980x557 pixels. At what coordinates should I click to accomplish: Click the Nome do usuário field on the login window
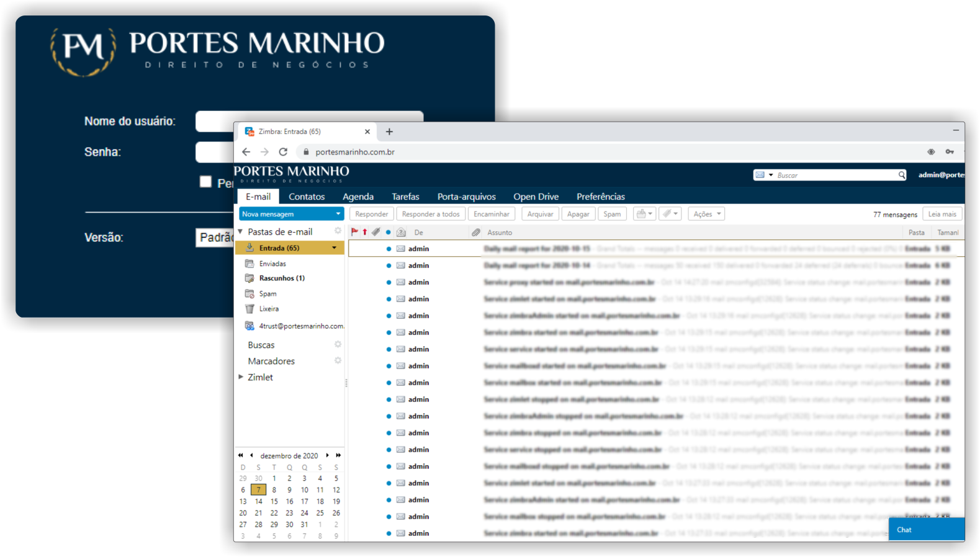click(x=309, y=122)
